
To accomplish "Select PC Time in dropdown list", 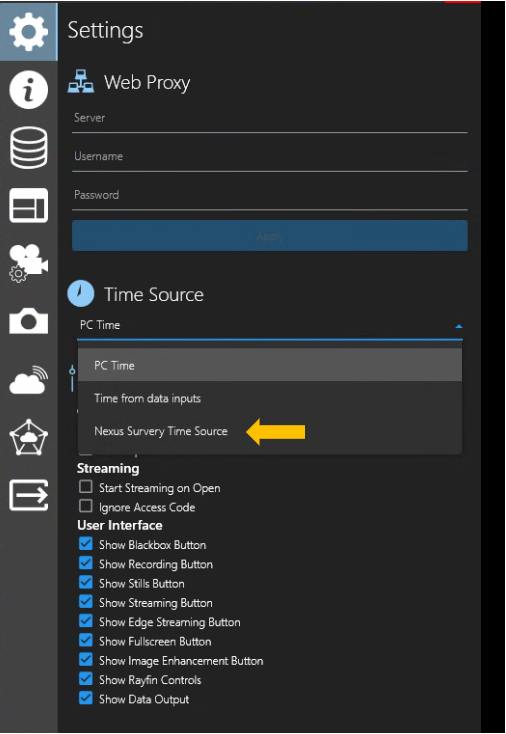I will coord(270,365).
